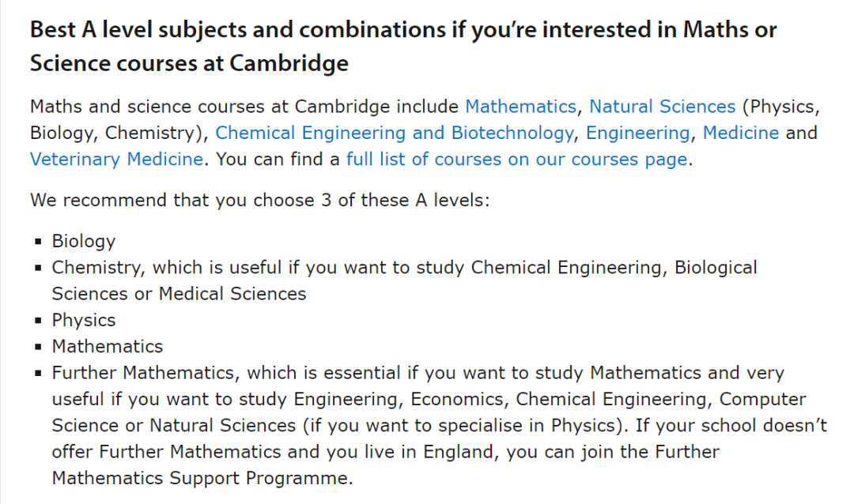Click the Chemistry bullet list entry
Viewport: 854px width, 504px height.
click(404, 280)
